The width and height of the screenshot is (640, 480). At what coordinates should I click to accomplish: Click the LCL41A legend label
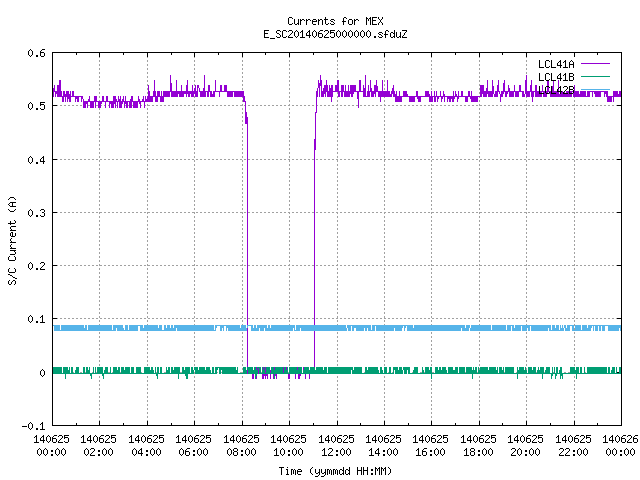(556, 64)
